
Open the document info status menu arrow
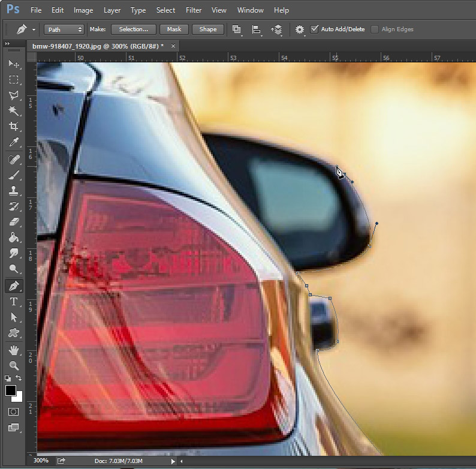click(173, 461)
